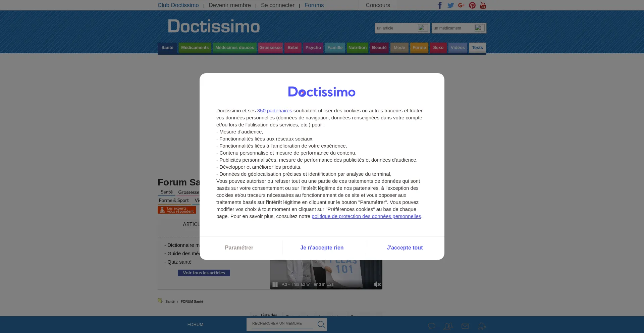The width and height of the screenshot is (644, 333).
Task: Select Tests navigation tab
Action: click(x=477, y=48)
